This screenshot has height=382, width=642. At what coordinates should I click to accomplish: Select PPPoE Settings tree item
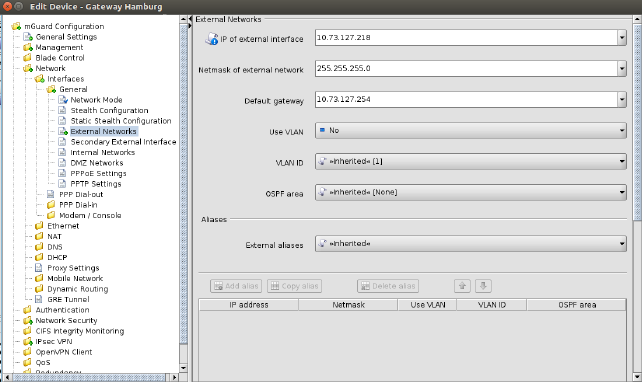pos(98,174)
